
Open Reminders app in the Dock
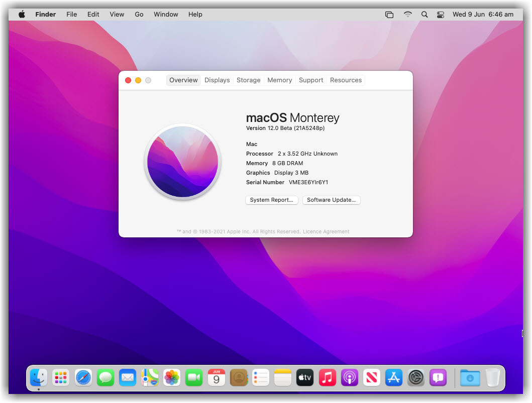261,377
